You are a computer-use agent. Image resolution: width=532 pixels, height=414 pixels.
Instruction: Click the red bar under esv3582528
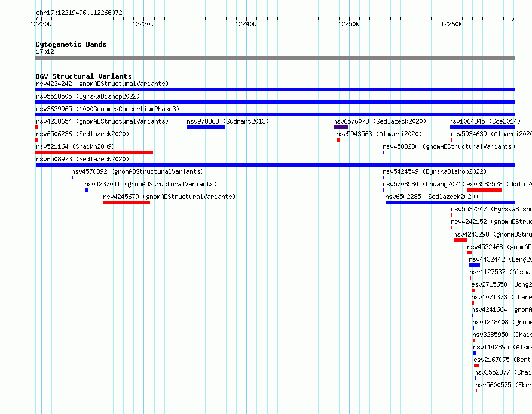click(485, 190)
